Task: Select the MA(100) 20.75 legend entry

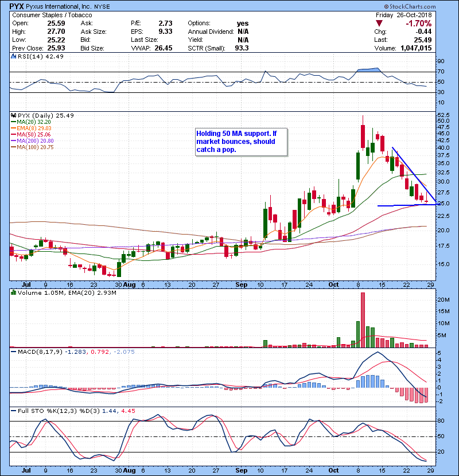Action: (33, 147)
